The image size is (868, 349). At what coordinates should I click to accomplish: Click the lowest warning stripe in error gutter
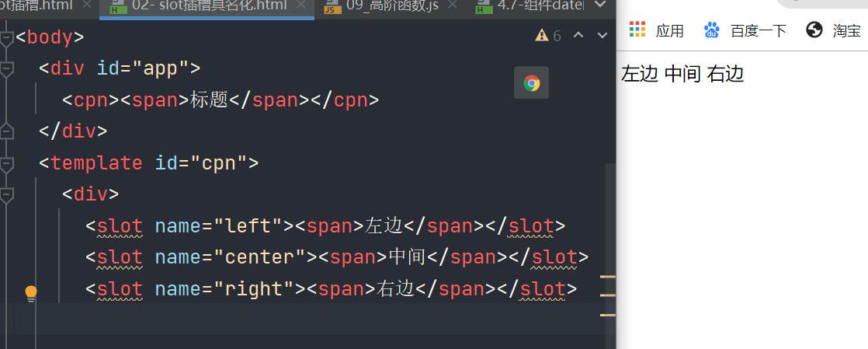pyautogui.click(x=608, y=316)
